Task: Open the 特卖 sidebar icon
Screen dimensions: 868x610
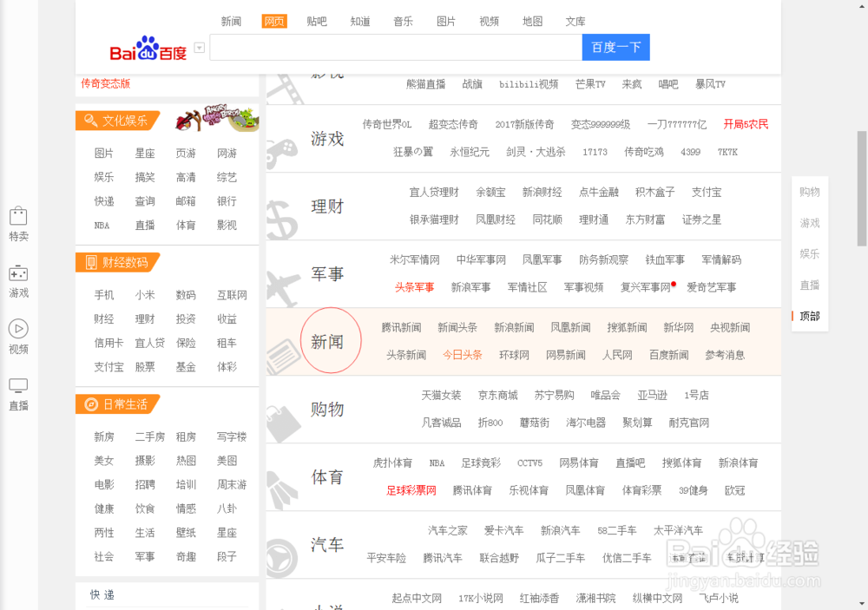Action: [x=18, y=221]
